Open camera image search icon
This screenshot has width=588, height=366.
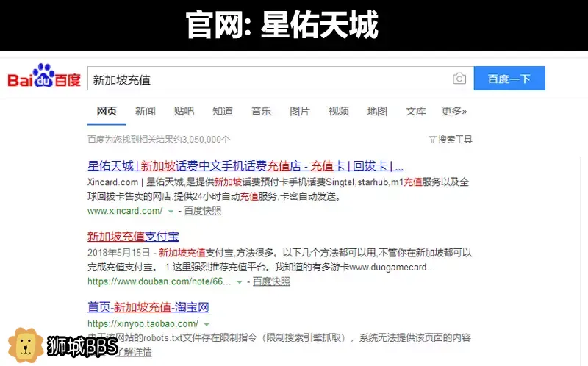[x=459, y=79]
